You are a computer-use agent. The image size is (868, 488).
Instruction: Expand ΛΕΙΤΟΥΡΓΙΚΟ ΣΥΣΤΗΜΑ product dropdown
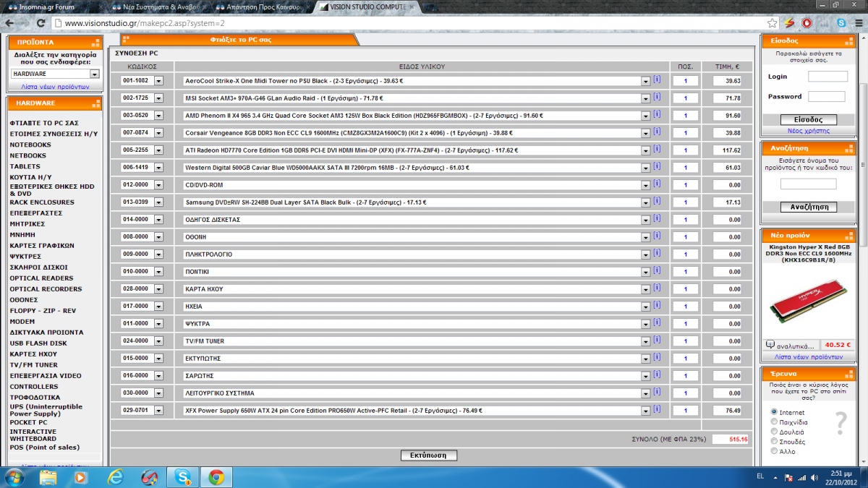(646, 393)
